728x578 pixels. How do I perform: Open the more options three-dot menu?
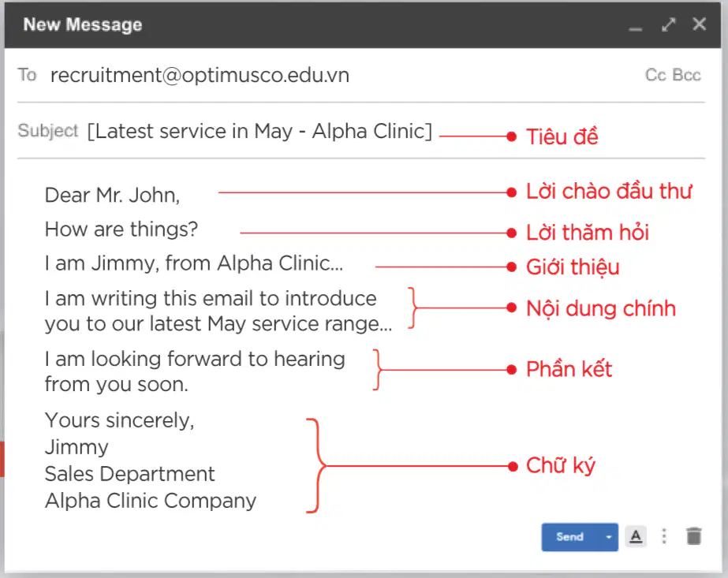[664, 536]
